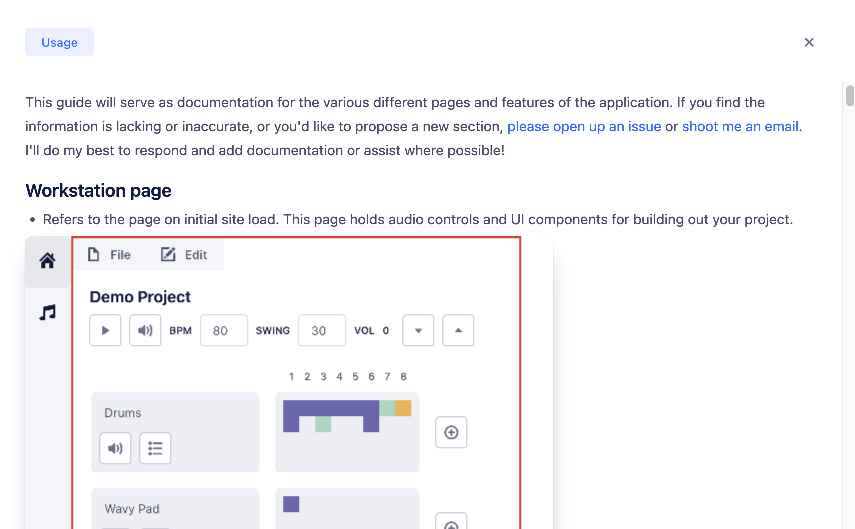855x529 pixels.
Task: Open the File menu
Action: tap(110, 255)
